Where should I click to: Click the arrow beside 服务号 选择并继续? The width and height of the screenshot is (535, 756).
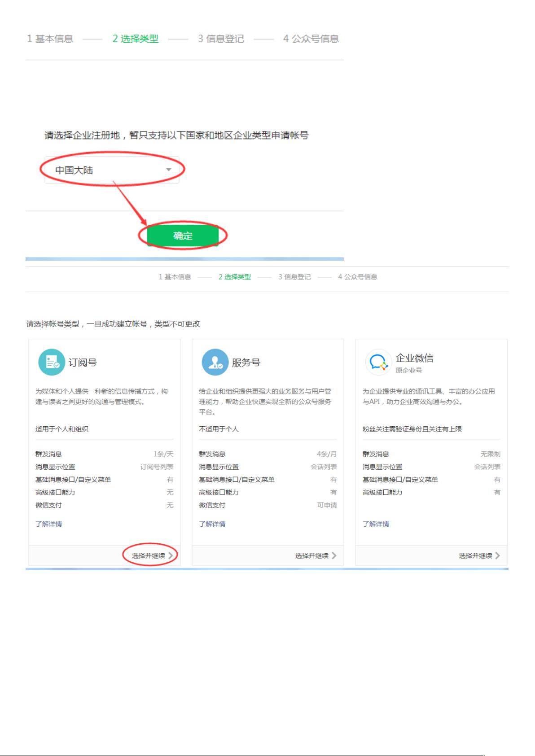click(x=334, y=555)
